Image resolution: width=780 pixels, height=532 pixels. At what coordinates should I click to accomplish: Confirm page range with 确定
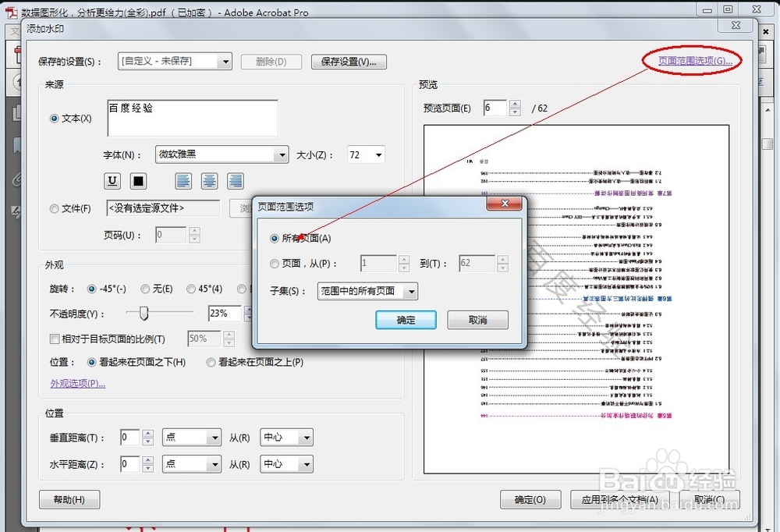pyautogui.click(x=406, y=320)
